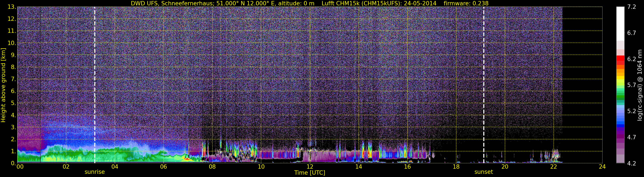Click the height axis tick label '4.'
Viewport: 644px width, 177px height.
click(x=13, y=115)
